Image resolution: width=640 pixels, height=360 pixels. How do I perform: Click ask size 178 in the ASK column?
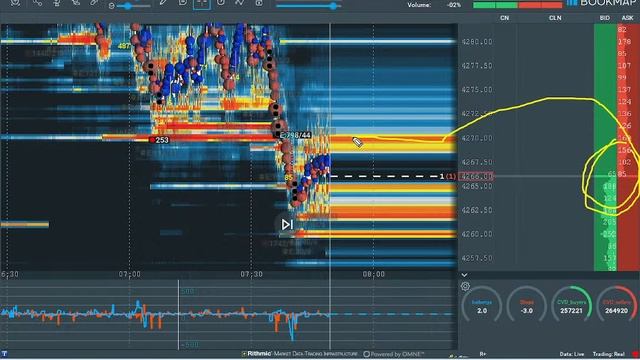624,42
